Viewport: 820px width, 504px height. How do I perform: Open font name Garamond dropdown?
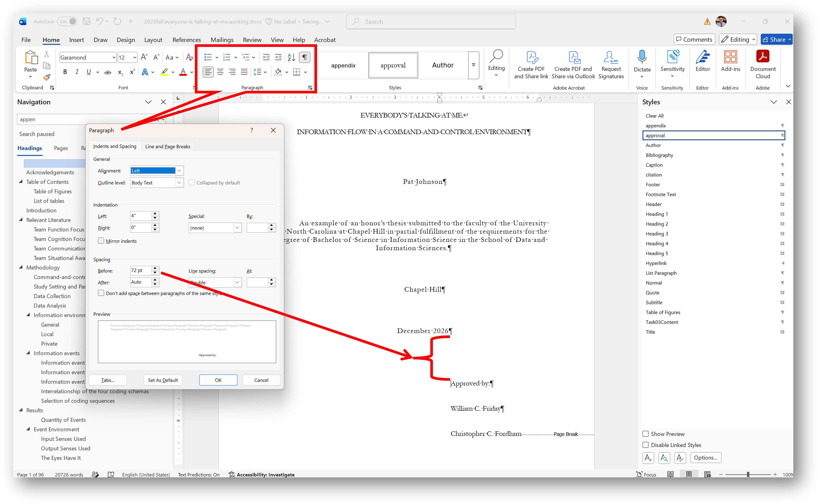click(113, 57)
